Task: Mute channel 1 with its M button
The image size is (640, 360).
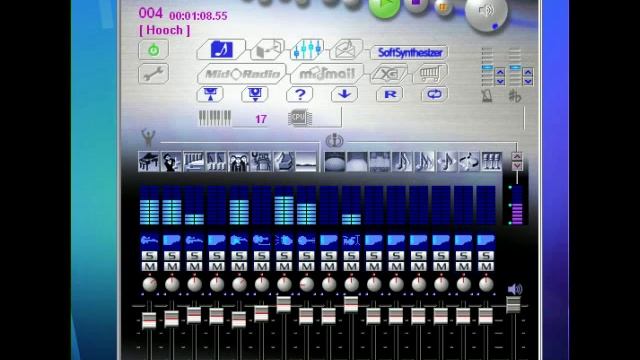Action: (x=150, y=267)
